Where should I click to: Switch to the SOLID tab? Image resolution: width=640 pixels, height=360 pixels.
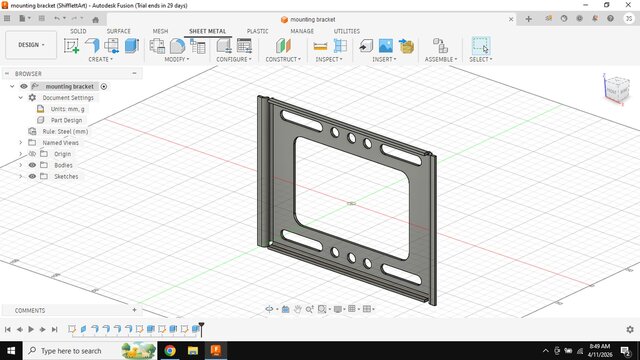tap(78, 31)
